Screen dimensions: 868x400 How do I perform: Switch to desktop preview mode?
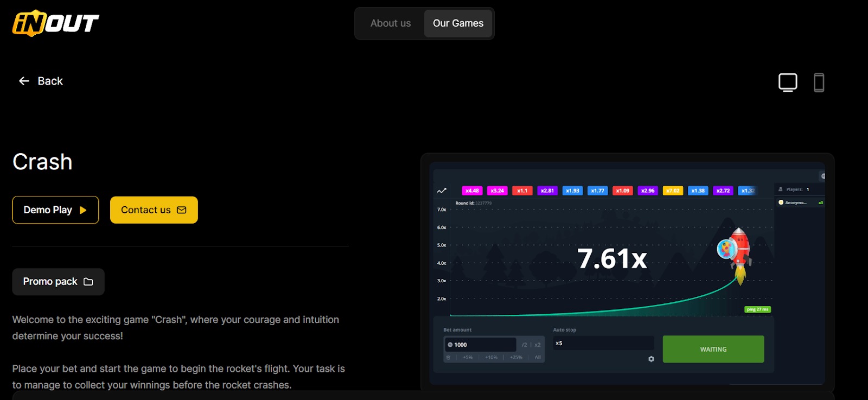click(x=788, y=82)
